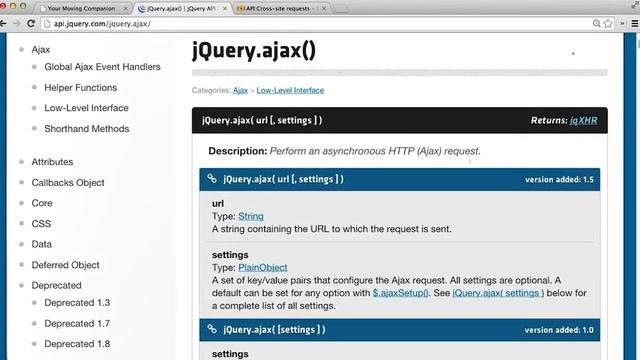The width and height of the screenshot is (640, 360).
Task: Open Deprecated 1.7 in the sidebar
Action: click(77, 323)
